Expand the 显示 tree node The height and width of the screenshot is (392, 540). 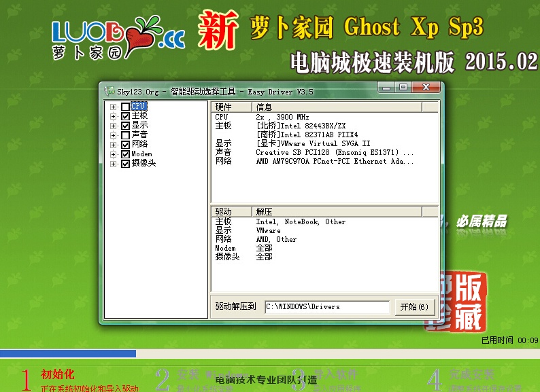[x=113, y=126]
